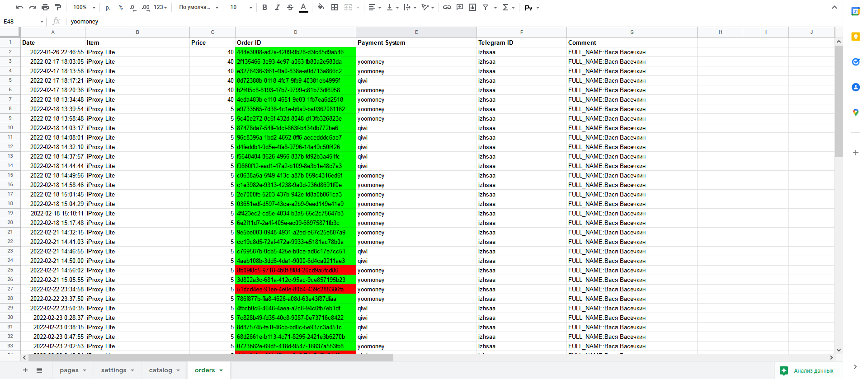Add a comment via toolbar icon
This screenshot has width=868, height=379.
click(x=460, y=7)
